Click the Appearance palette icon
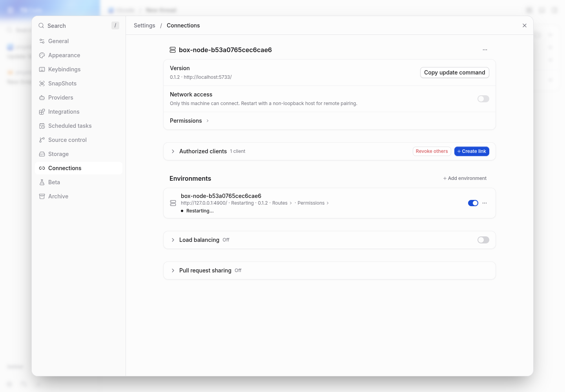This screenshot has height=392, width=565. 42,55
